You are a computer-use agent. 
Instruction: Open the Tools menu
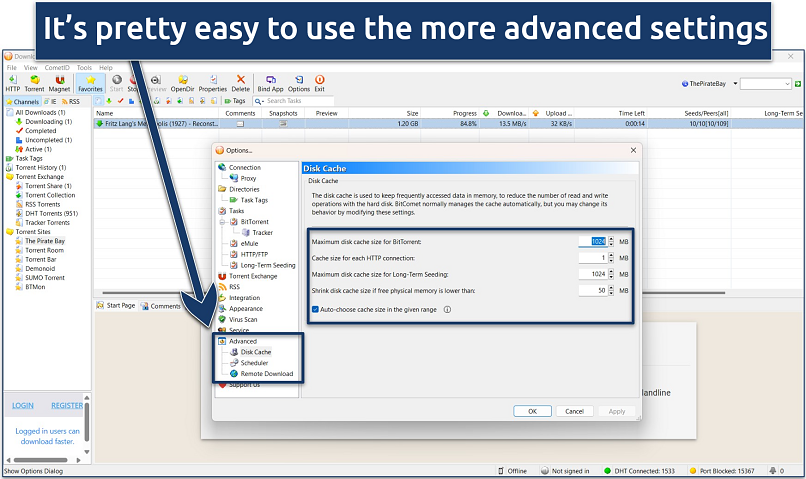[84, 68]
